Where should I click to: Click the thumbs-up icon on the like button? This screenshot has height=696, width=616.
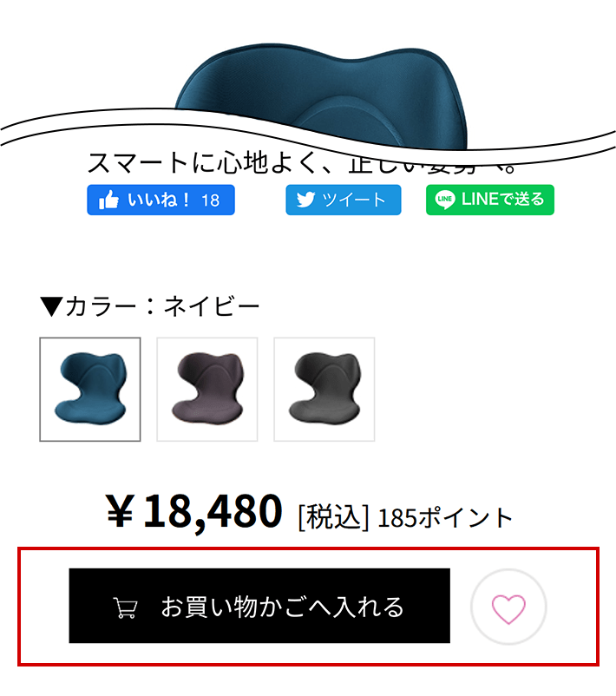[108, 200]
